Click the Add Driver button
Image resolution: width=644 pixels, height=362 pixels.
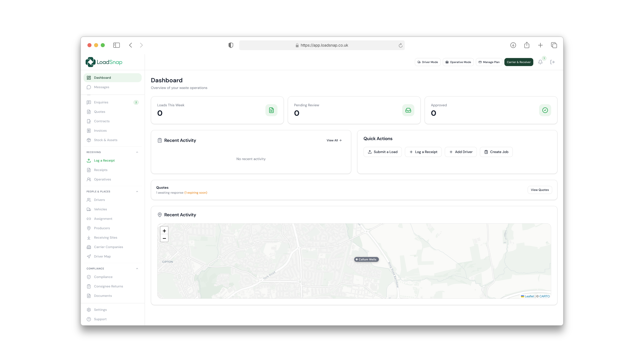(x=461, y=152)
